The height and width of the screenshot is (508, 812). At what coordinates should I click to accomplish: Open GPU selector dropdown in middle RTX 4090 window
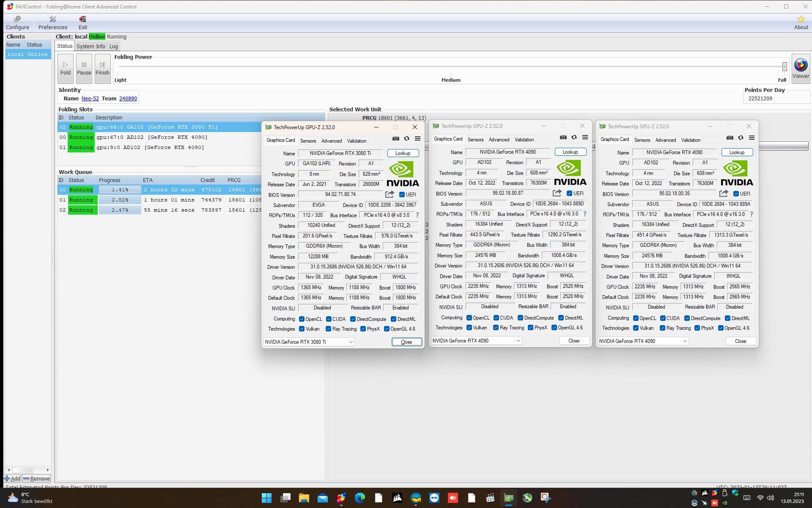coord(477,341)
